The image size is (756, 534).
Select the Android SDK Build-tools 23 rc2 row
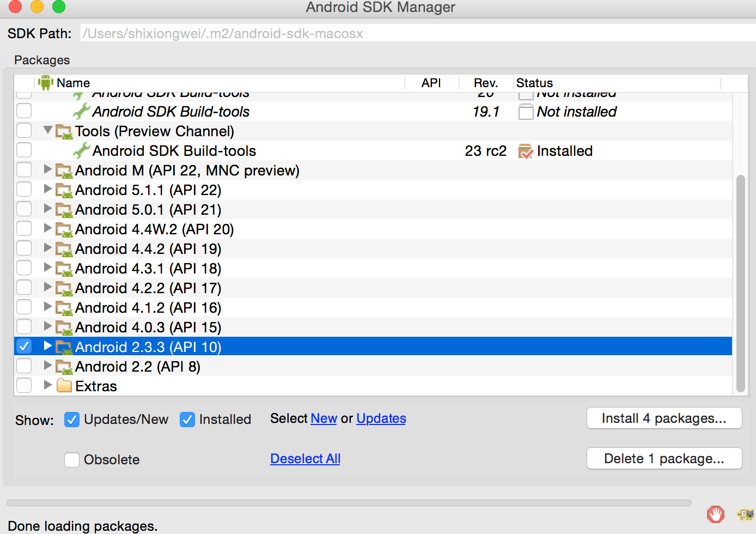(x=373, y=151)
